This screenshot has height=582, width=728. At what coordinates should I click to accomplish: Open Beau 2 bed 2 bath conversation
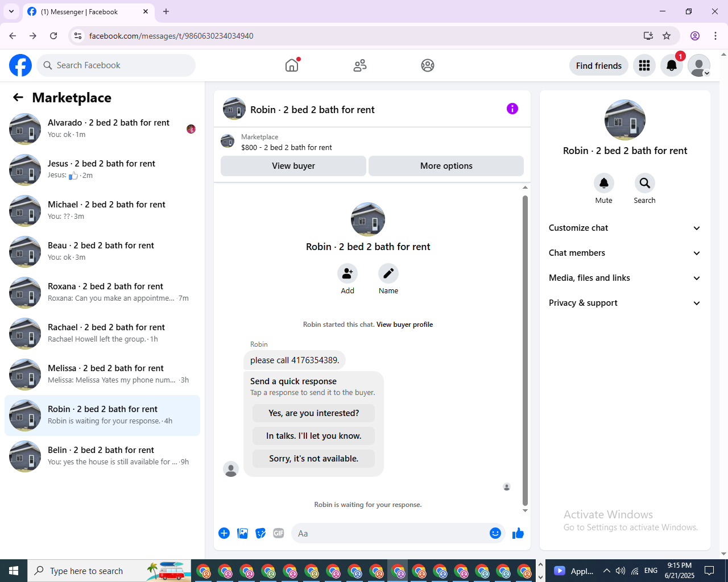pos(102,252)
